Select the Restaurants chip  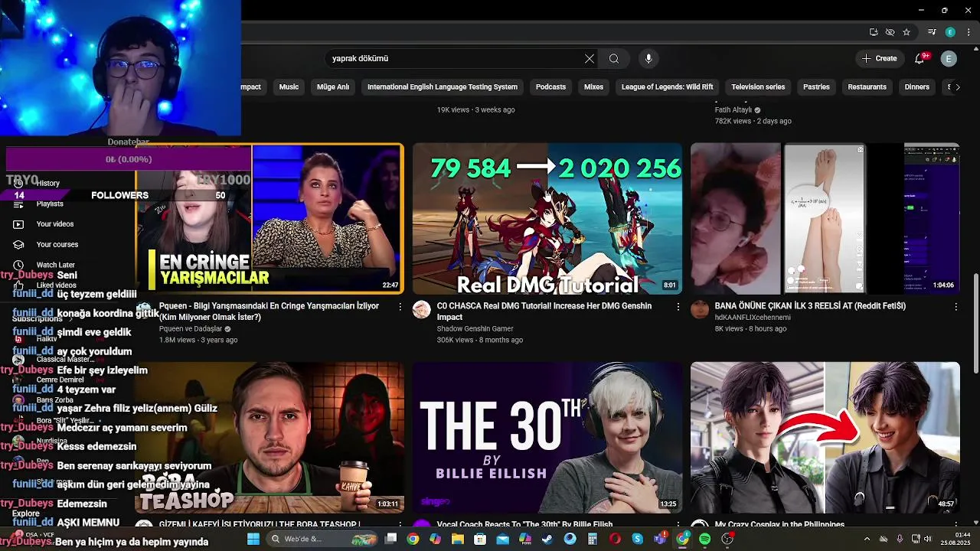pos(867,87)
